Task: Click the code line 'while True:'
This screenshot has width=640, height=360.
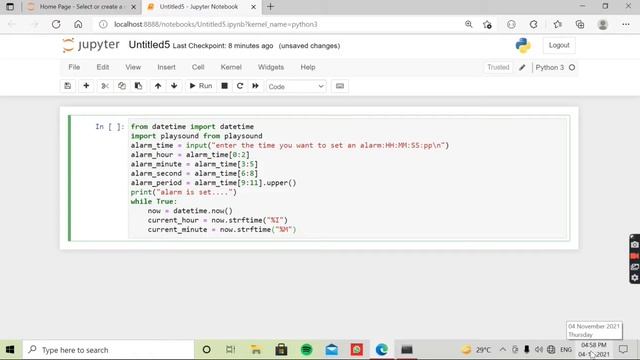Action: coord(154,202)
